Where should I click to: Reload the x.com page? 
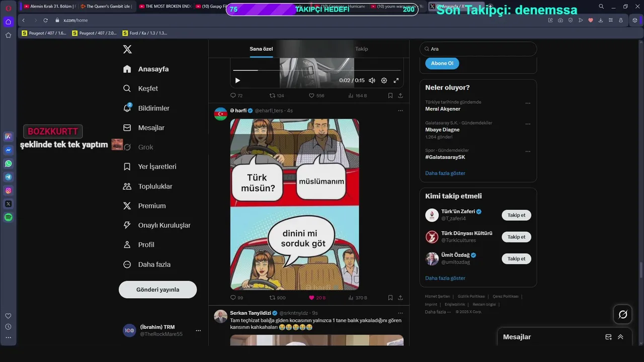click(x=45, y=20)
